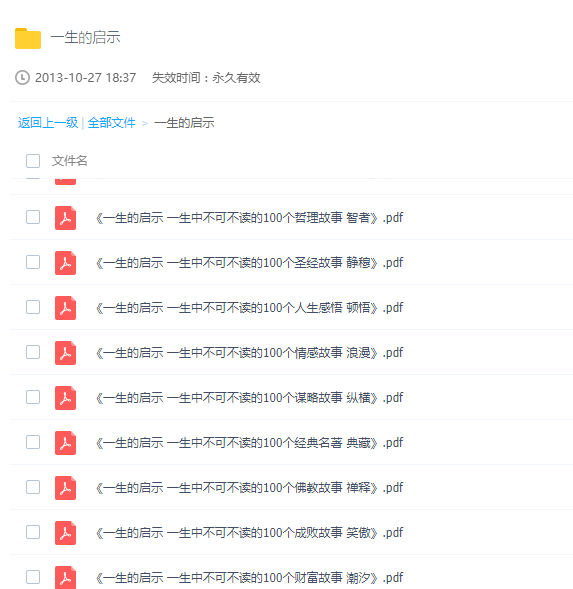Check the box for 情感故事 浪漫 pdf
Image resolution: width=573 pixels, height=589 pixels.
33,352
